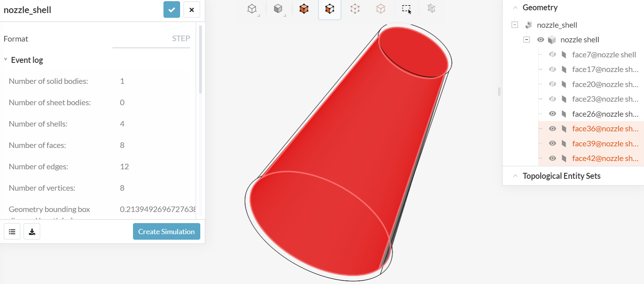
Task: Click the nozzle_shell geometry file icon
Action: tap(528, 25)
